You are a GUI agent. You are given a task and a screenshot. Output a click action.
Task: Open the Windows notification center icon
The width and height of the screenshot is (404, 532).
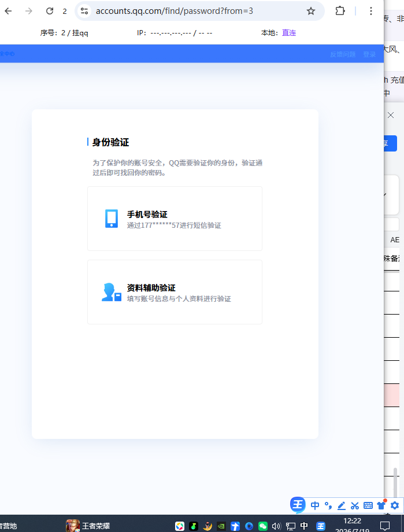pos(385,526)
